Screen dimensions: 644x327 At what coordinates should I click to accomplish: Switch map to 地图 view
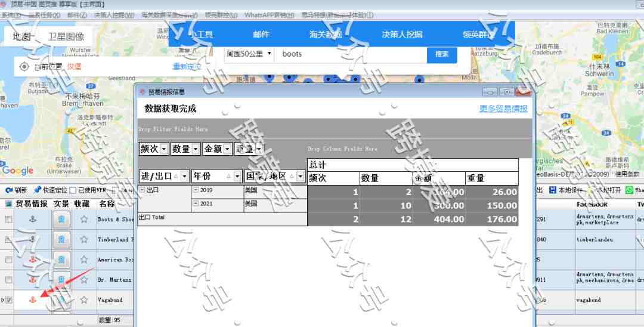[x=22, y=36]
